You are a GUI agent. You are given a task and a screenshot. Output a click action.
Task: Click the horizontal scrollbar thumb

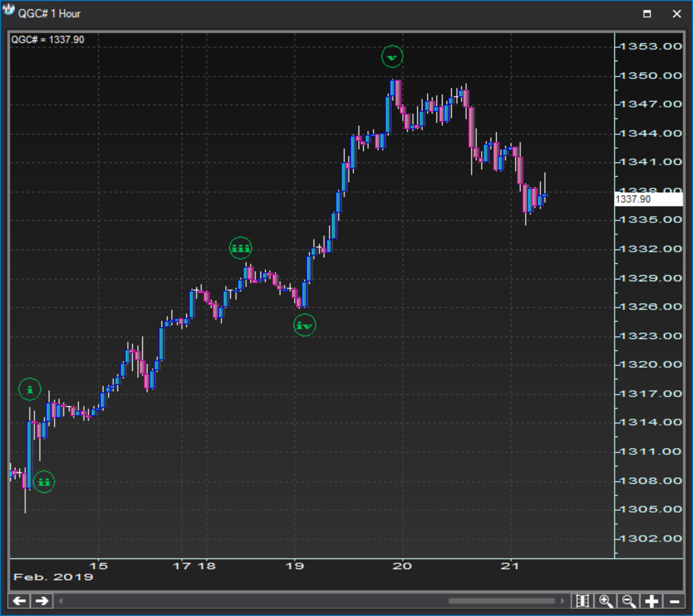tap(502, 601)
